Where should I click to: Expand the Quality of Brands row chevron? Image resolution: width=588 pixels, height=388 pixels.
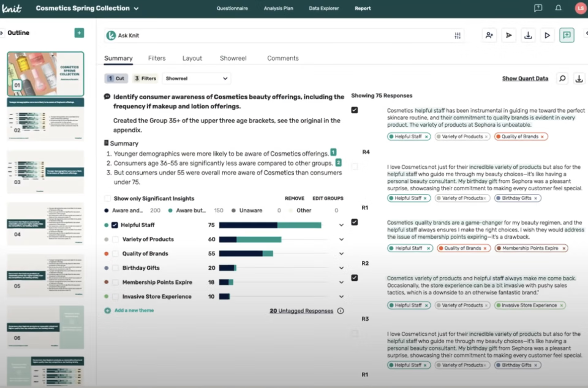pos(341,253)
